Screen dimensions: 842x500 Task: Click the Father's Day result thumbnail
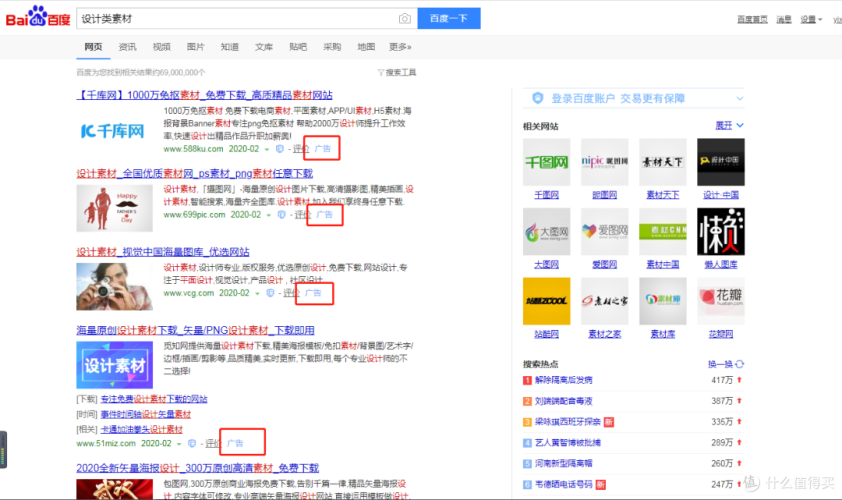(x=114, y=208)
